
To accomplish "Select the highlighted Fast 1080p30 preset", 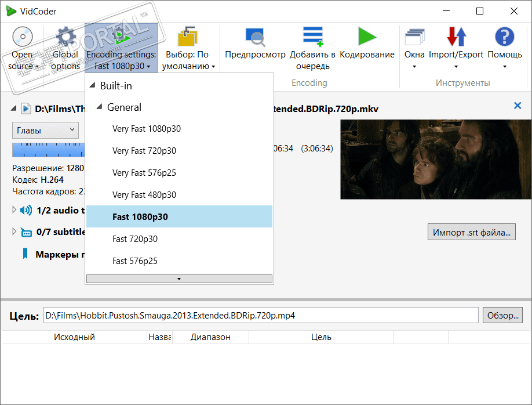I will [179, 216].
